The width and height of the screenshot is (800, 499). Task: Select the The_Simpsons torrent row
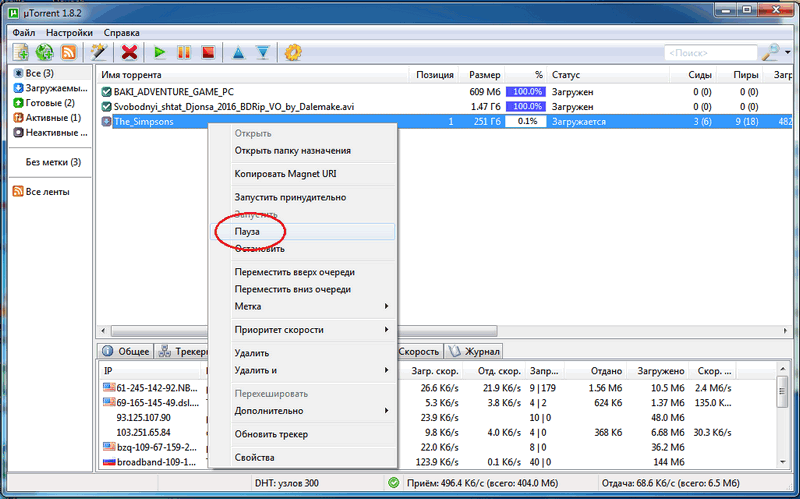pos(444,121)
